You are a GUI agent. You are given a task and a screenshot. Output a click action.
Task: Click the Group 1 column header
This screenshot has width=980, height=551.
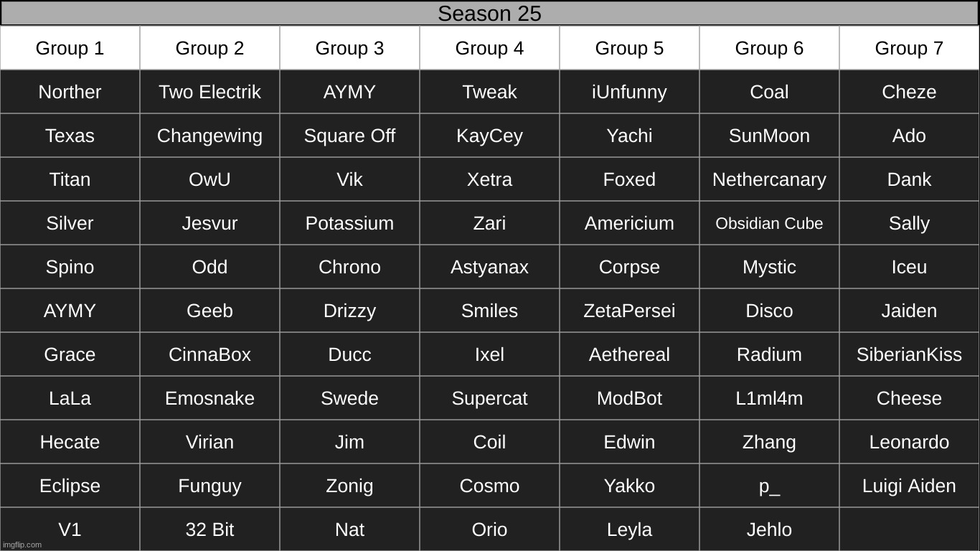70,48
